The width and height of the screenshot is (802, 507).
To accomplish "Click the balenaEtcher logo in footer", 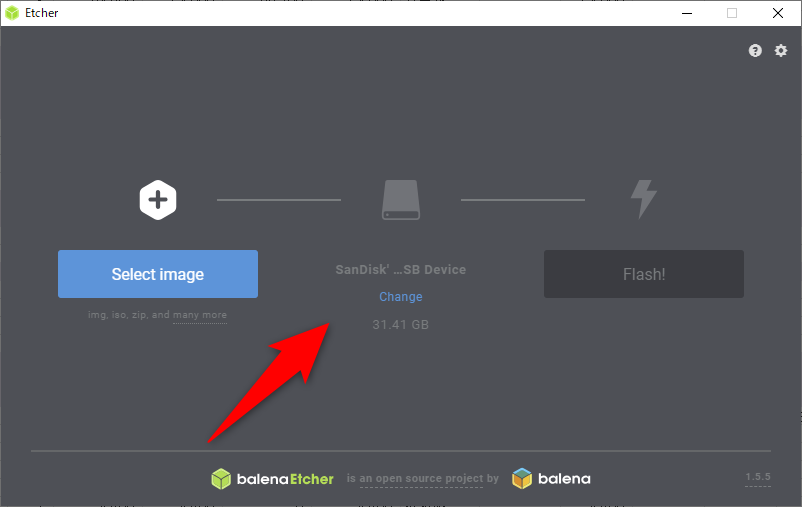I will (272, 479).
